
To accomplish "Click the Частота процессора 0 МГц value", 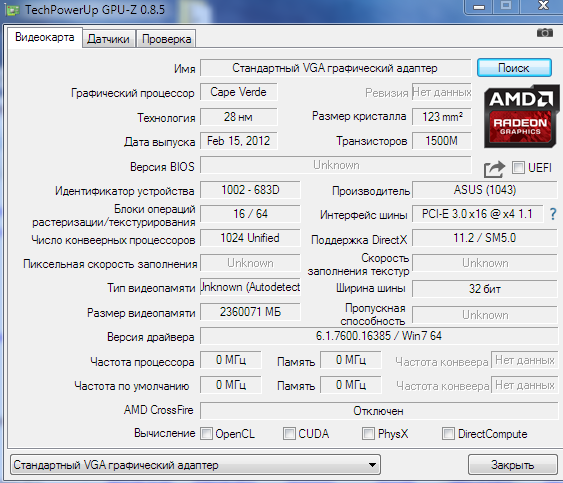I will click(231, 360).
